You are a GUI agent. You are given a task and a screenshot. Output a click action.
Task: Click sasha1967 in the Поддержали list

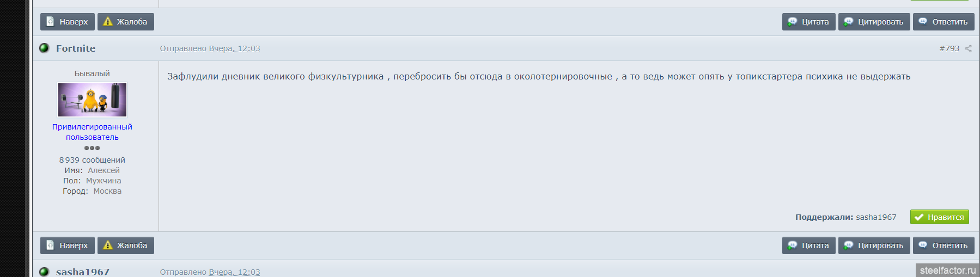(x=876, y=217)
